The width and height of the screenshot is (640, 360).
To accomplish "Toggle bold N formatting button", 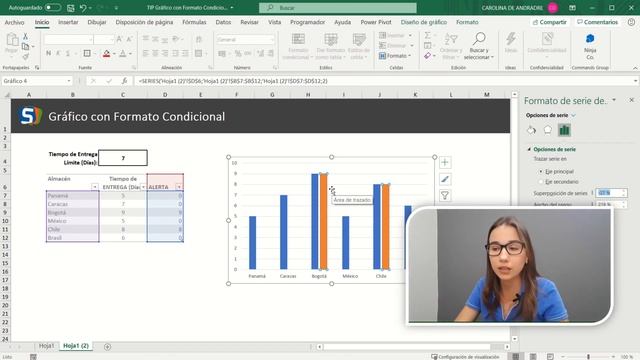I will 49,53.
